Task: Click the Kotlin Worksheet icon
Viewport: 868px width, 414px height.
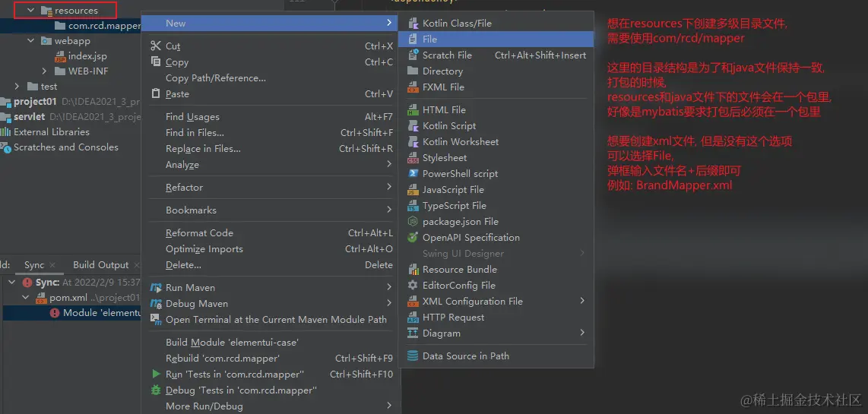Action: [413, 142]
